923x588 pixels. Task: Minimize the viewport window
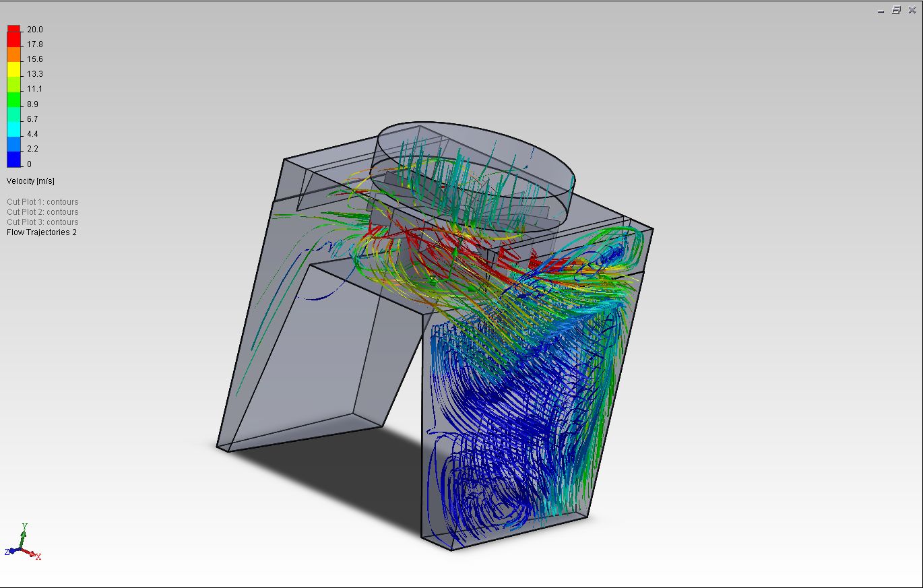pos(882,10)
